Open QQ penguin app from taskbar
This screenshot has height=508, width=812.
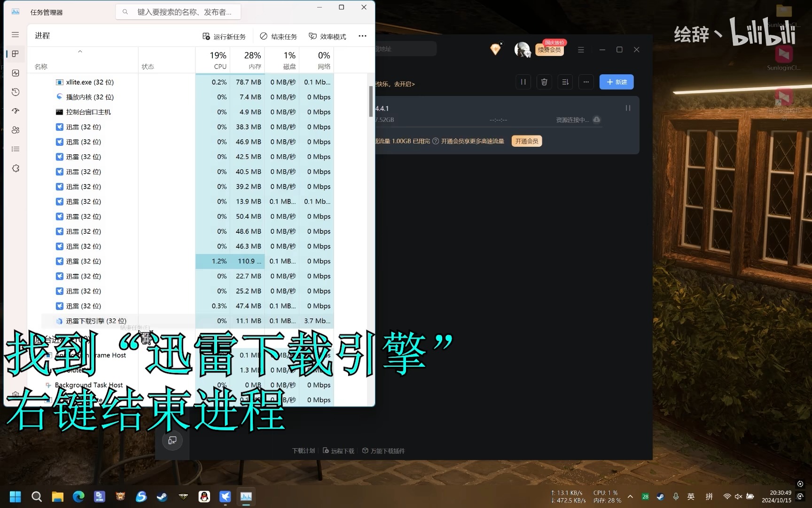[x=204, y=496]
